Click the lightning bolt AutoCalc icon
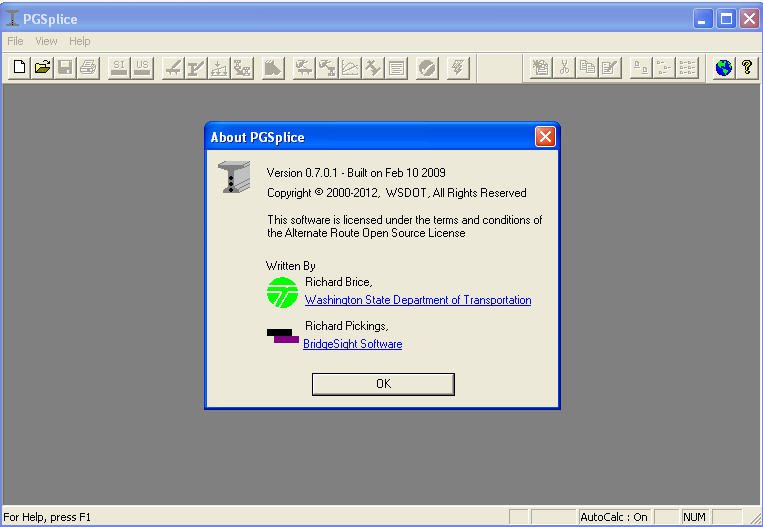 pyautogui.click(x=458, y=67)
